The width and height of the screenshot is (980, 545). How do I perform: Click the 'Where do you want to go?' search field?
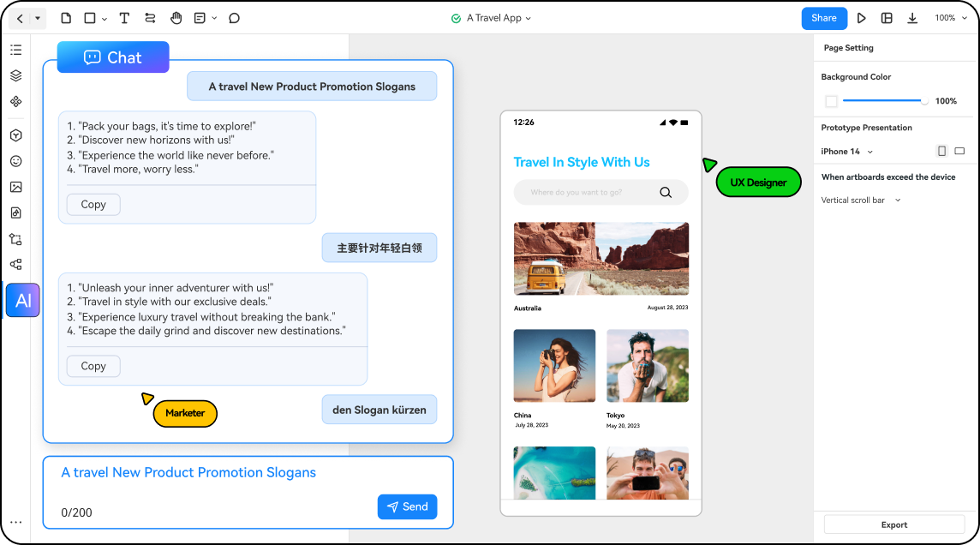pyautogui.click(x=601, y=193)
